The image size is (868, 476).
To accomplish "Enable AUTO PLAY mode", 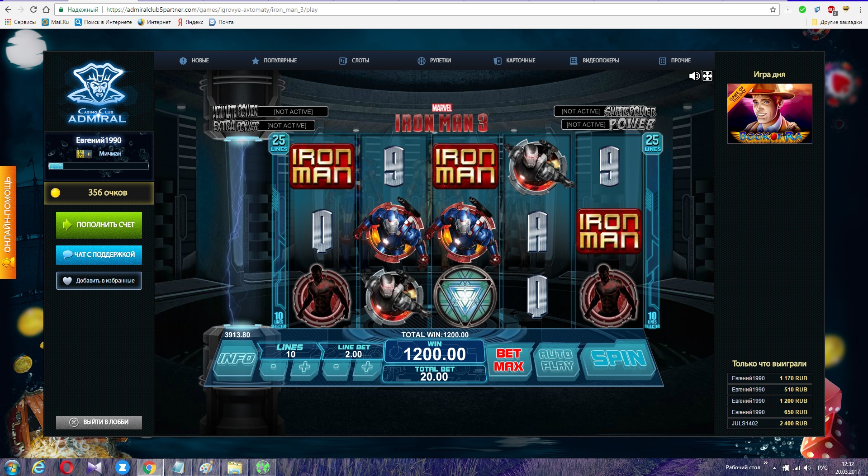I will [x=556, y=360].
